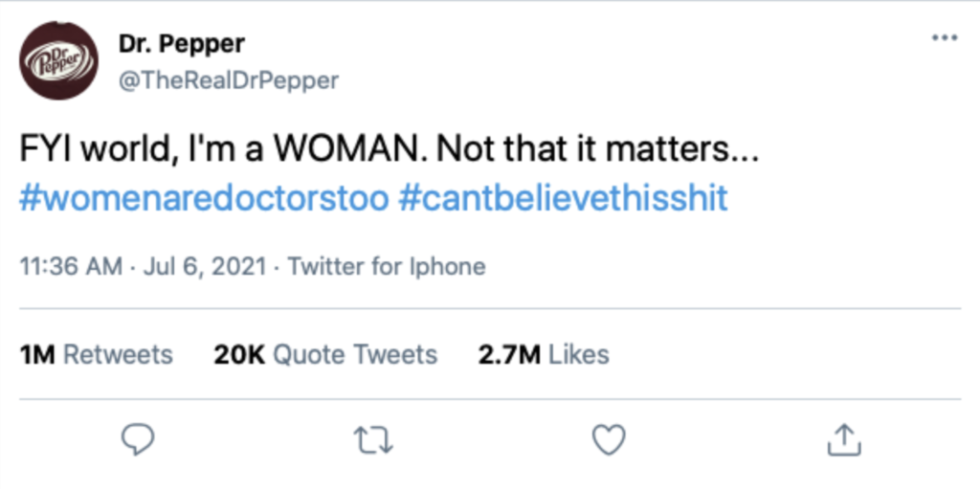Open the more options three-dot menu

pos(945,38)
